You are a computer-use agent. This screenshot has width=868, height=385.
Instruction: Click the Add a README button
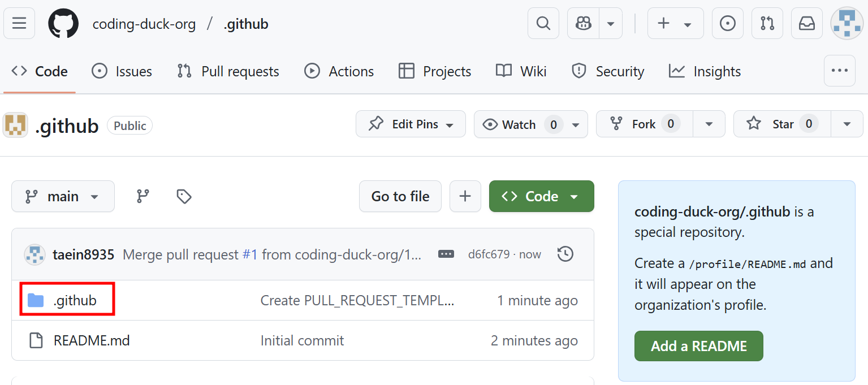click(x=698, y=346)
